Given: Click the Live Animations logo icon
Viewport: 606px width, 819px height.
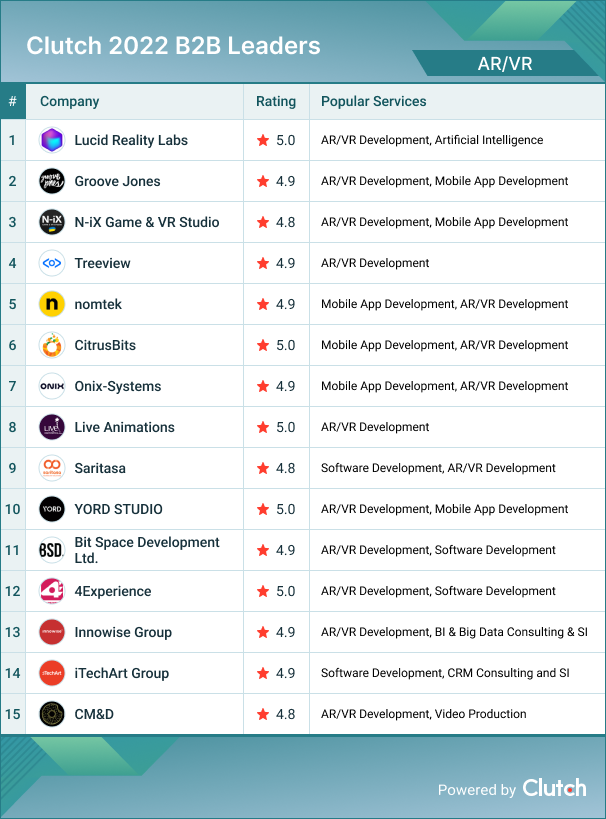Looking at the screenshot, I should tap(52, 427).
